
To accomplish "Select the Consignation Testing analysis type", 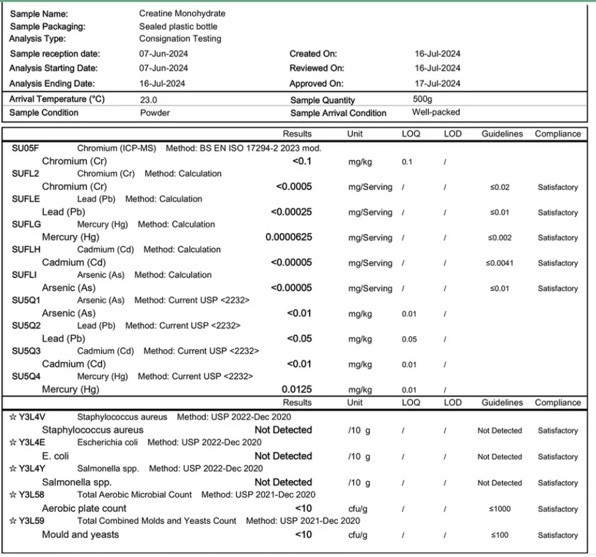I will point(180,39).
